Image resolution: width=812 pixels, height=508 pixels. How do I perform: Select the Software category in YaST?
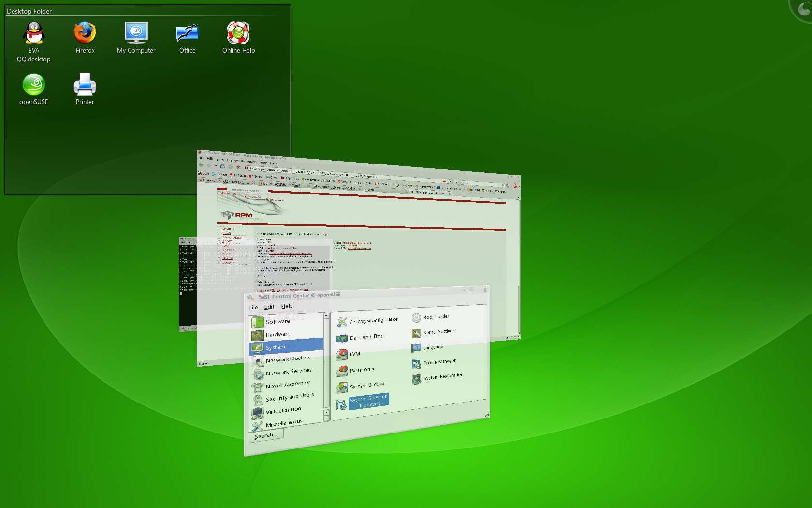point(286,321)
